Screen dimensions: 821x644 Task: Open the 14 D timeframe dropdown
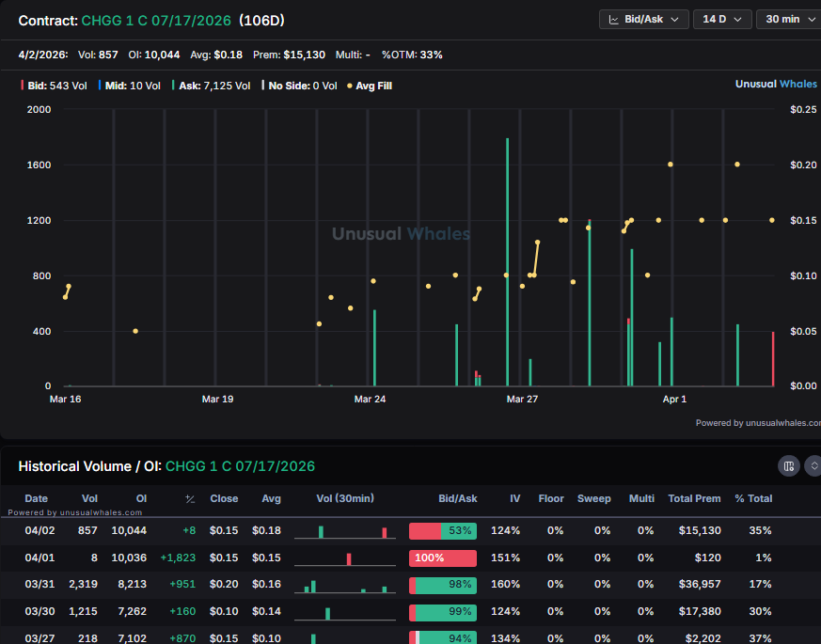click(x=722, y=19)
